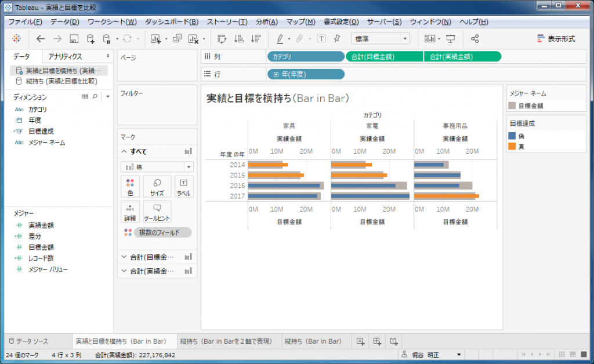The height and width of the screenshot is (364, 594).
Task: Open the 標準 fit dropdown
Action: point(380,39)
